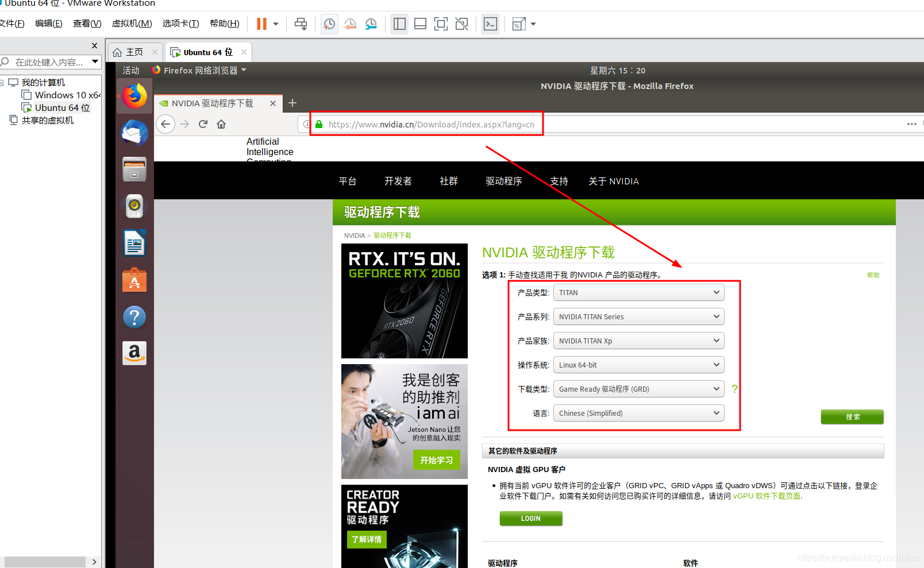Close the Ubuntu 64 位 VM tab

(244, 52)
